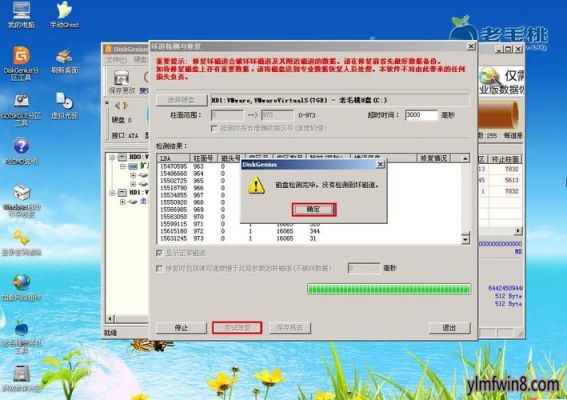Open the blue peach desktop icon

[21, 336]
